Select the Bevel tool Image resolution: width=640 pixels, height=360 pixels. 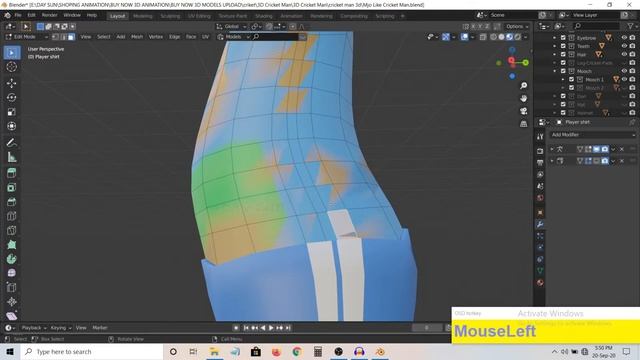(11, 202)
